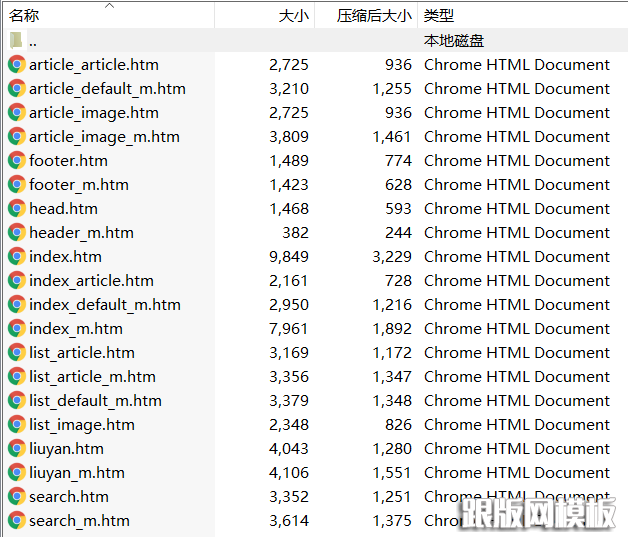Click the parent folder icon
Screen dimensions: 628x537
click(17, 41)
